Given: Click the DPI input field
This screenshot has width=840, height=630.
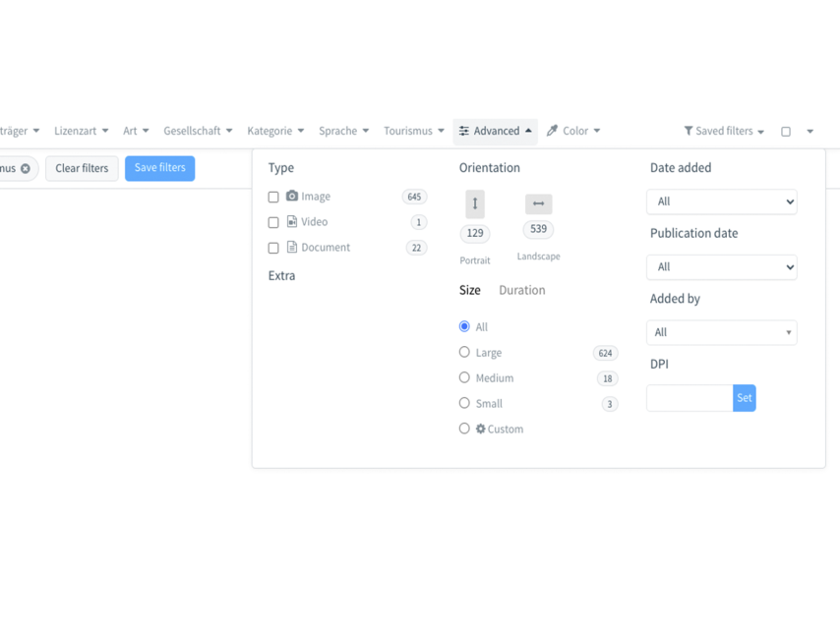Looking at the screenshot, I should [x=690, y=398].
